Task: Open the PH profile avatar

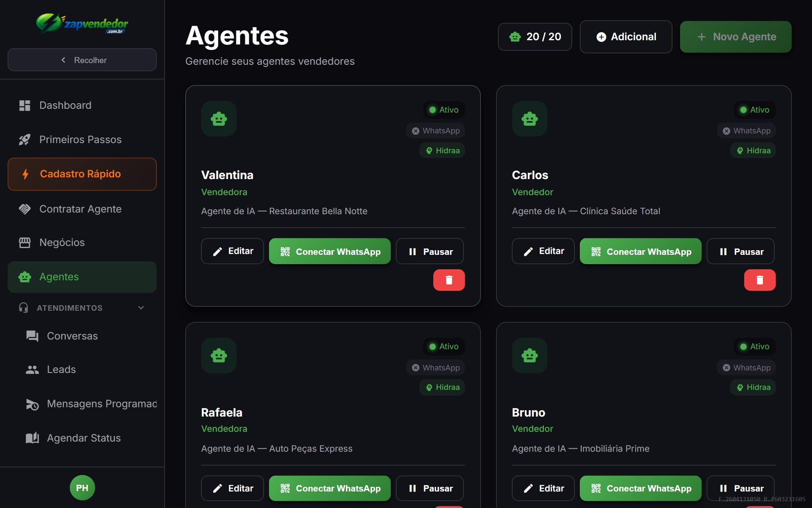Action: pos(82,487)
